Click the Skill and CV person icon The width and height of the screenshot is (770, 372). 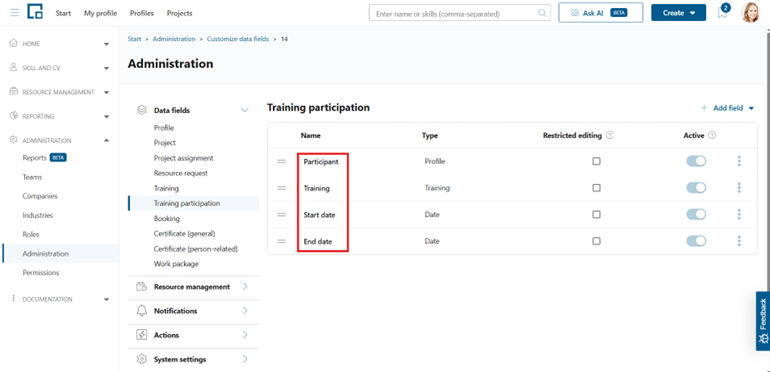coord(13,68)
